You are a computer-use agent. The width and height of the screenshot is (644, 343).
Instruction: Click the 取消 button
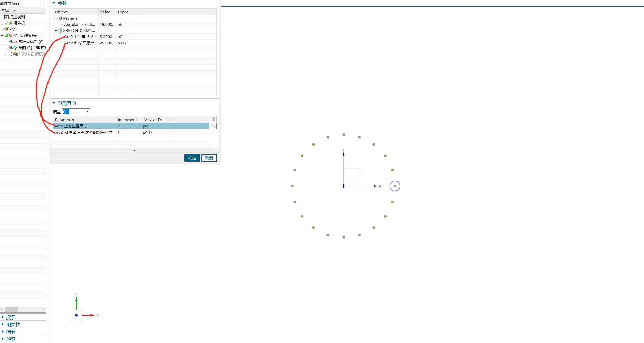209,158
